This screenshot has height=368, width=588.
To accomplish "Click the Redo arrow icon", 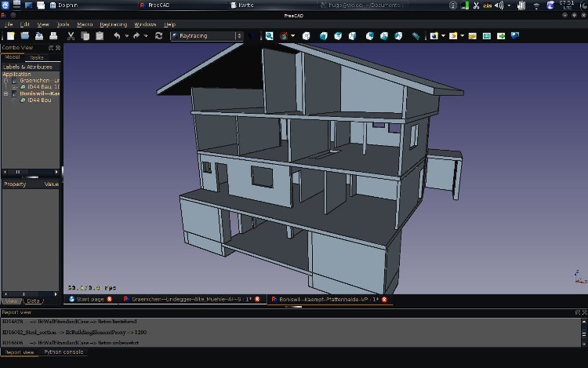I will (136, 36).
